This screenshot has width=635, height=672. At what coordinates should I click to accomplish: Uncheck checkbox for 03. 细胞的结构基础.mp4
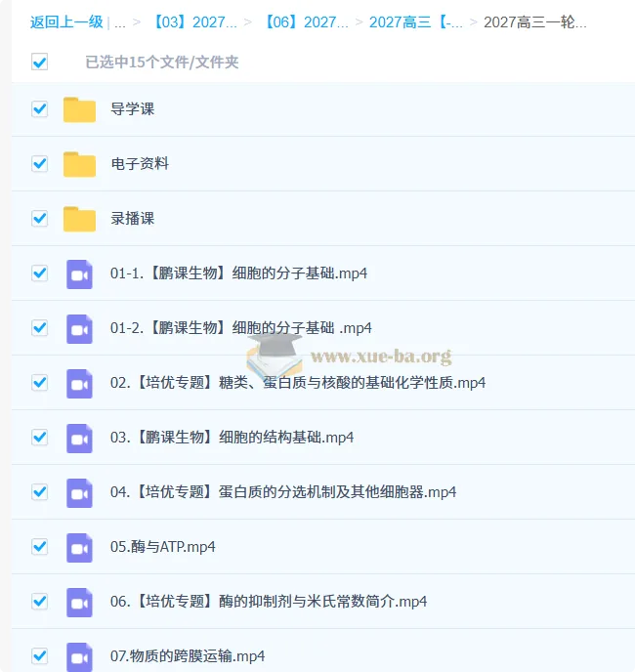point(39,438)
